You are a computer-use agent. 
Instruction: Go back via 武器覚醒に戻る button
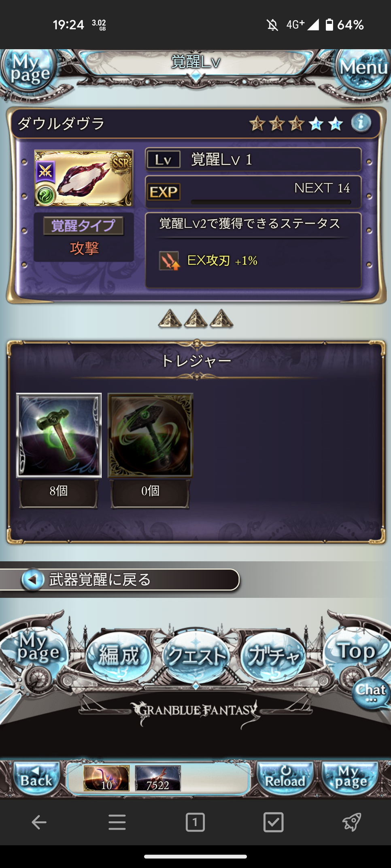coord(120,580)
